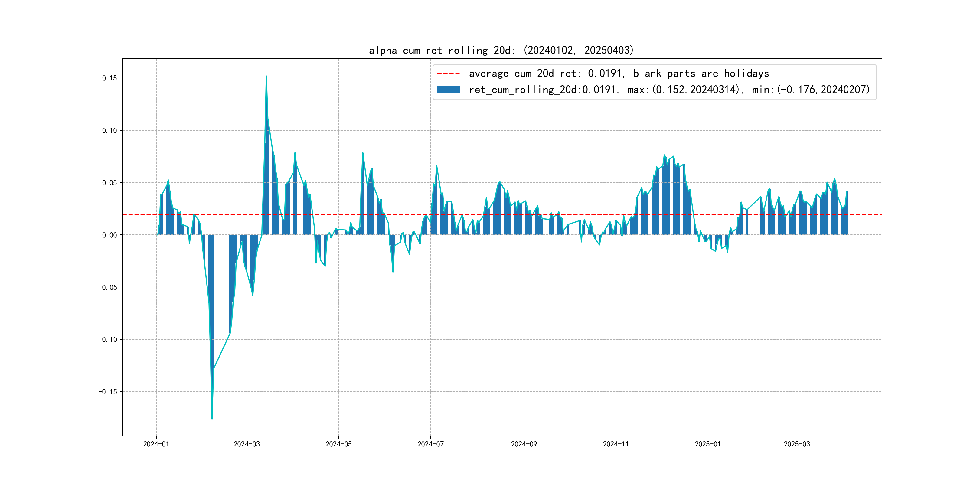Click the -0.10 y-axis tick label

click(108, 339)
